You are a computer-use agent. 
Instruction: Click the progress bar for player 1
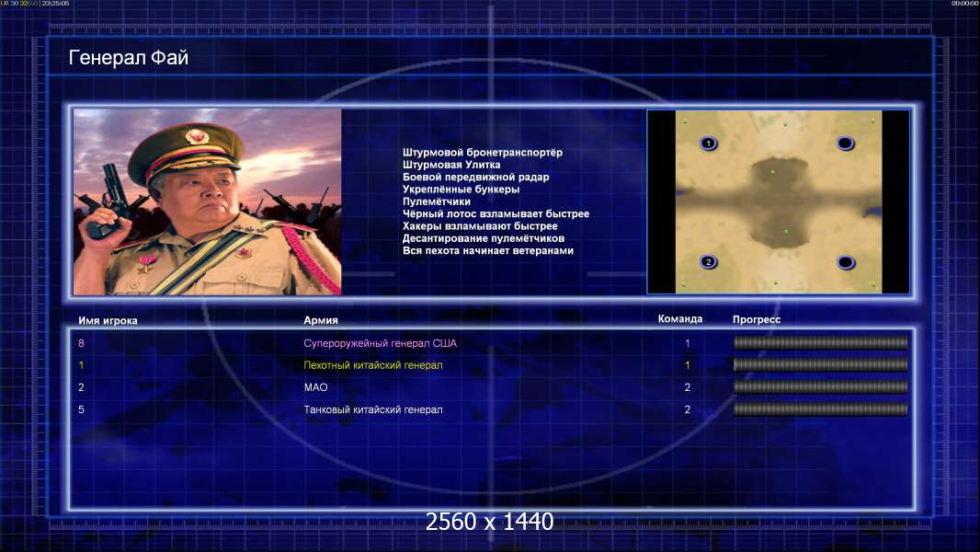pyautogui.click(x=820, y=365)
